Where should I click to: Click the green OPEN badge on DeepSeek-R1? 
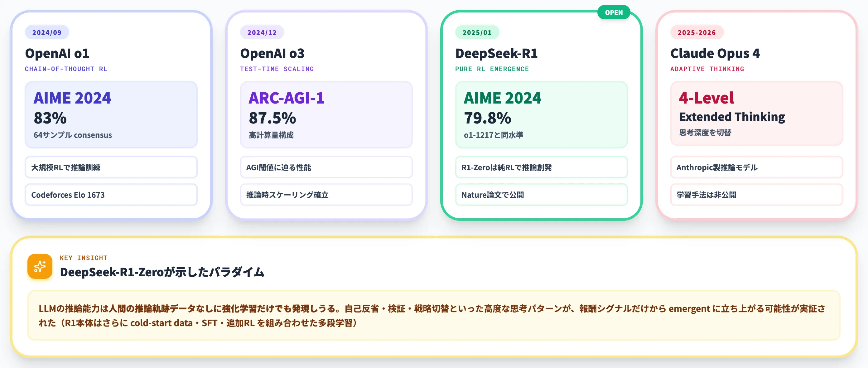[x=614, y=12]
